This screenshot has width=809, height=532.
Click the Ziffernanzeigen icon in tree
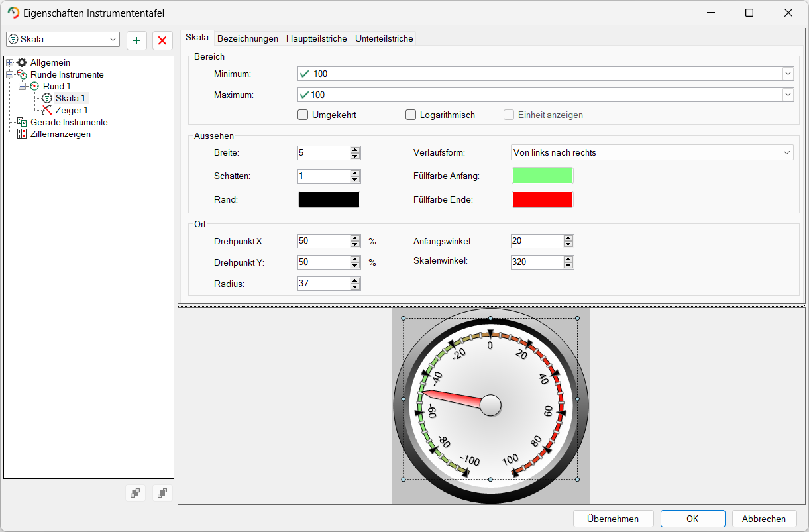click(22, 134)
